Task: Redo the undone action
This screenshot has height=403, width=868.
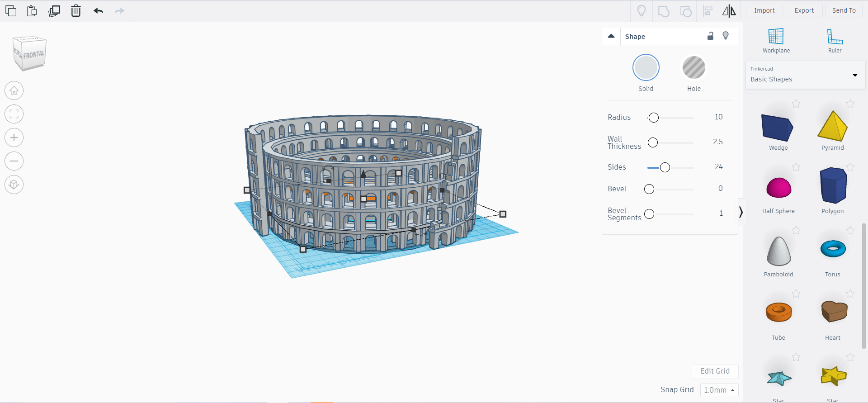Action: pos(119,11)
